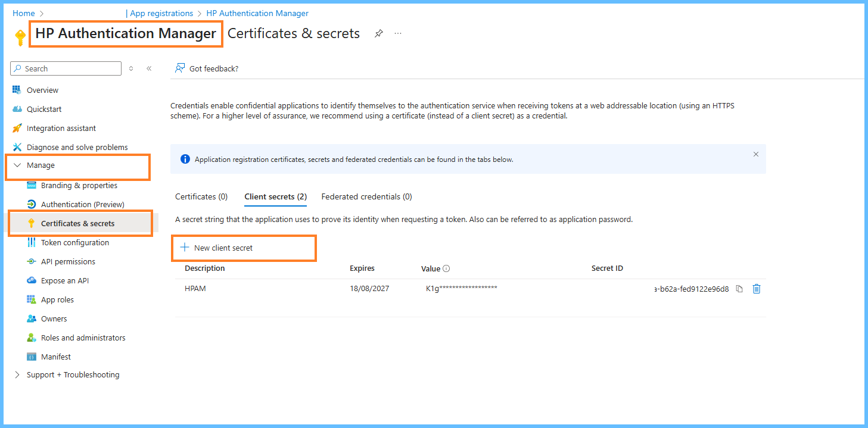Open Owners page
Screen dimensions: 868x428
[54, 318]
